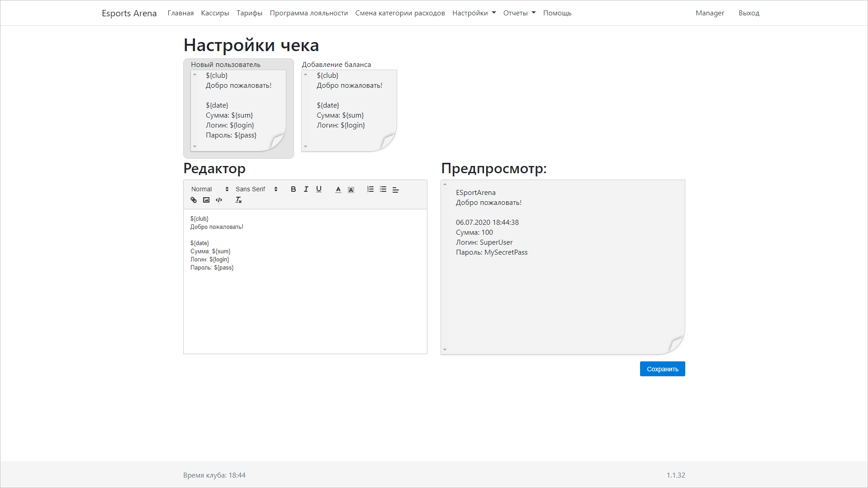868x488 pixels.
Task: Insert a code block
Action: (x=219, y=199)
